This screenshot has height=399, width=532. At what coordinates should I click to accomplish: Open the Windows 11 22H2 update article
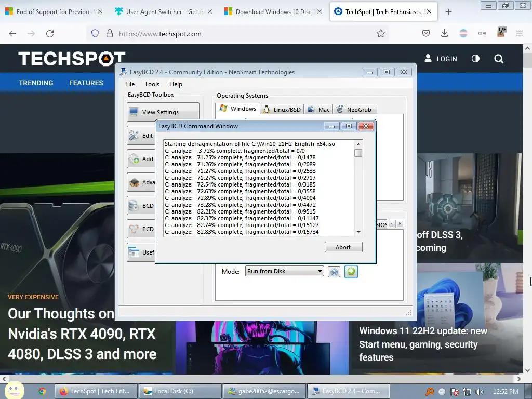click(423, 344)
